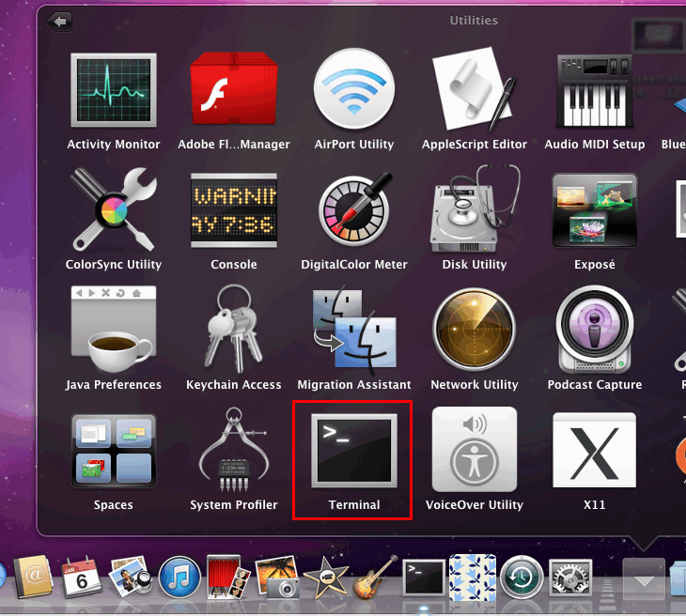686x616 pixels.
Task: Open Network Utility
Action: coord(475,330)
